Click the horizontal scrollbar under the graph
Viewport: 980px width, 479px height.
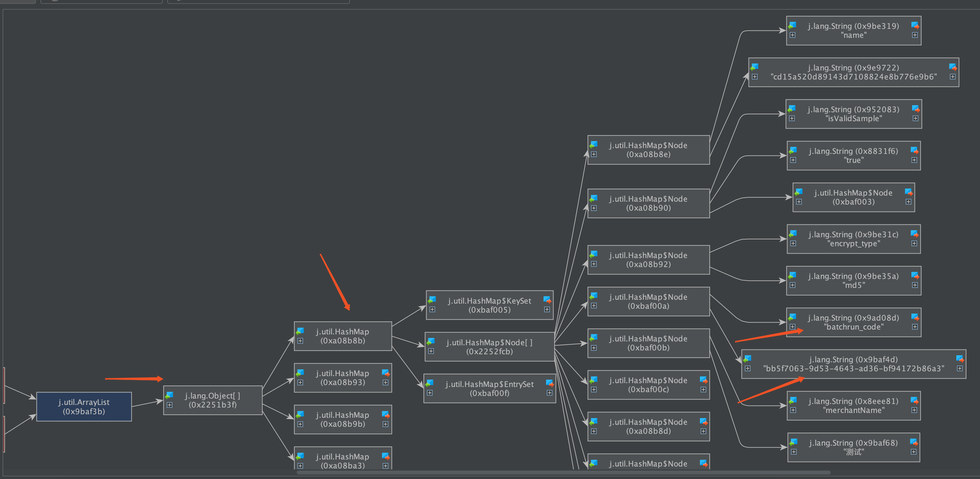click(x=563, y=473)
